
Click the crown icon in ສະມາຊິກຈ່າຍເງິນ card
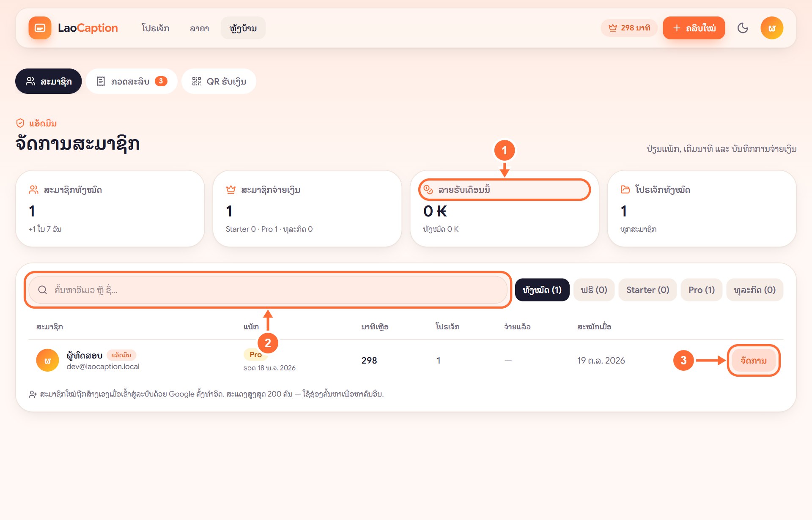click(230, 190)
